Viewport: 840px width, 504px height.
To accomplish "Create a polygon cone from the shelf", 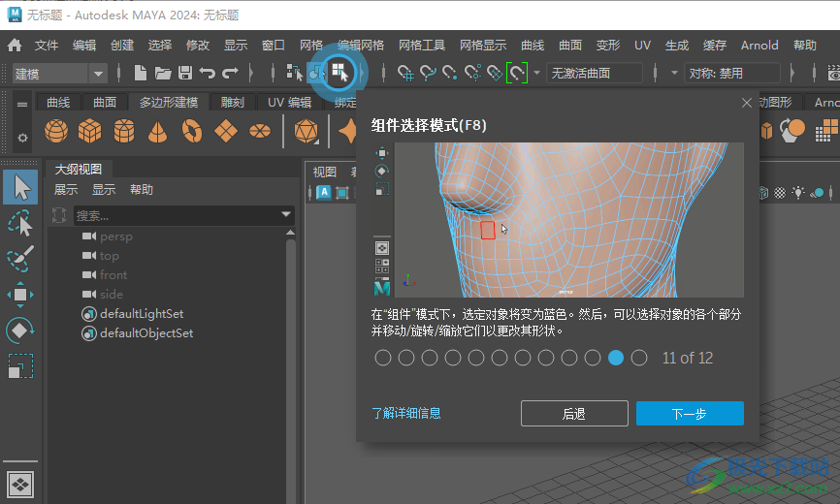I will [157, 131].
